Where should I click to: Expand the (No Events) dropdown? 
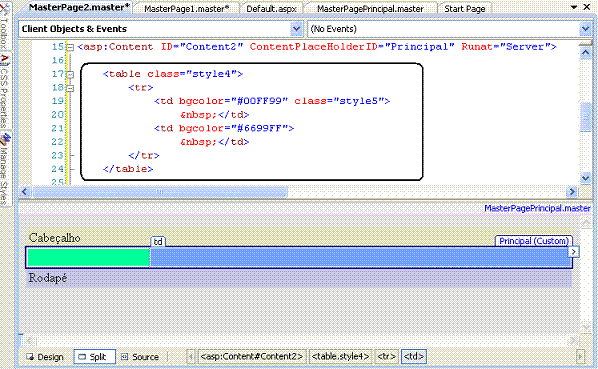tap(585, 29)
